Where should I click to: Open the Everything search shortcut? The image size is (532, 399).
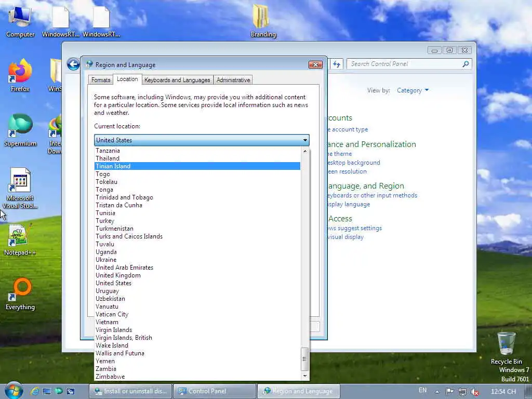pyautogui.click(x=20, y=294)
